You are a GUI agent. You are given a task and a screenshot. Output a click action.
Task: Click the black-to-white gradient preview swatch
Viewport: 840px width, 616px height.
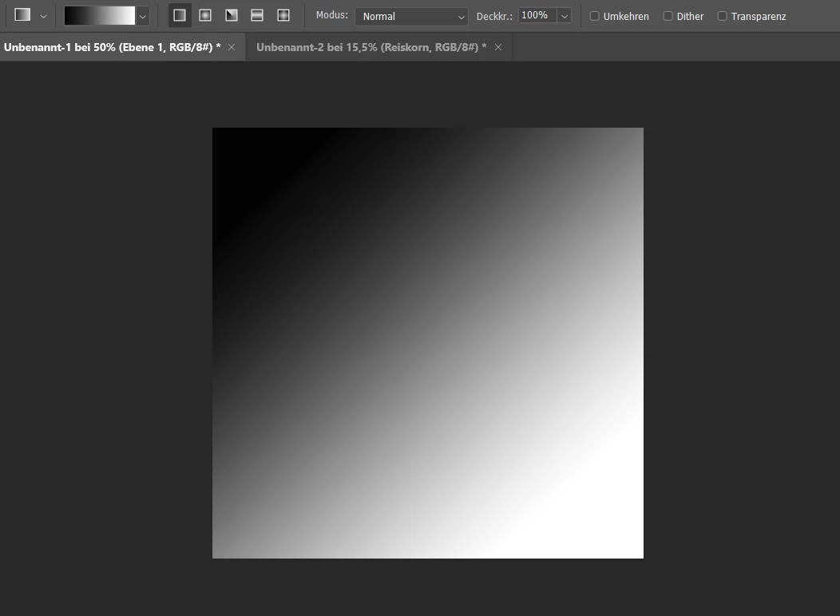100,15
